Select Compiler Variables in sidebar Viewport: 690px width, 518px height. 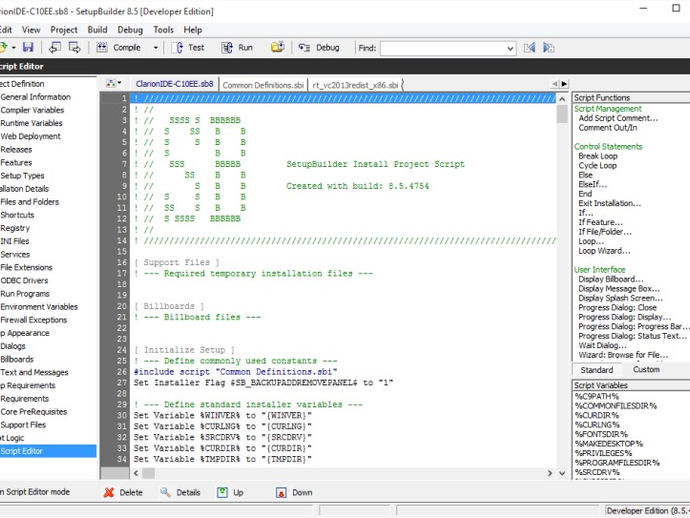point(32,110)
